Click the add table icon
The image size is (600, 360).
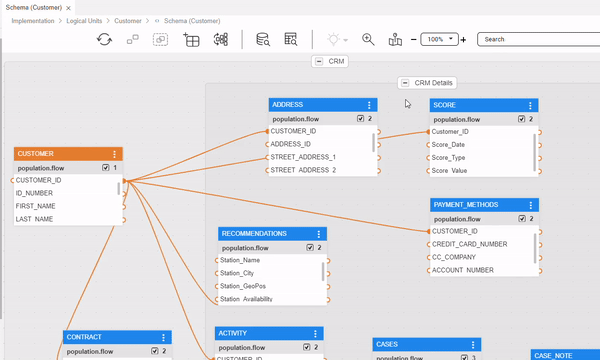coord(191,39)
